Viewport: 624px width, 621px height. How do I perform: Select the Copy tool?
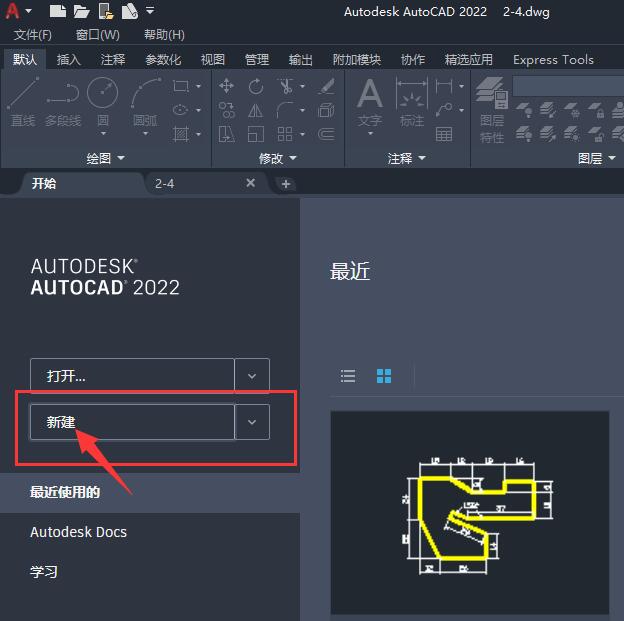226,110
